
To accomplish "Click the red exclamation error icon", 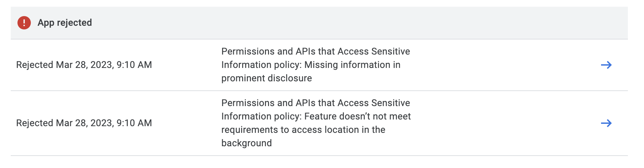I will click(x=24, y=23).
